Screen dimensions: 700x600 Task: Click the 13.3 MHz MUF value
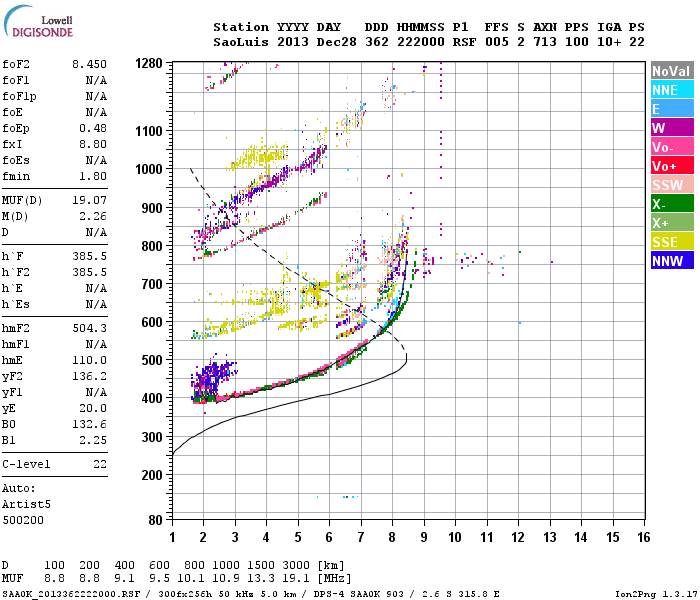click(x=261, y=579)
